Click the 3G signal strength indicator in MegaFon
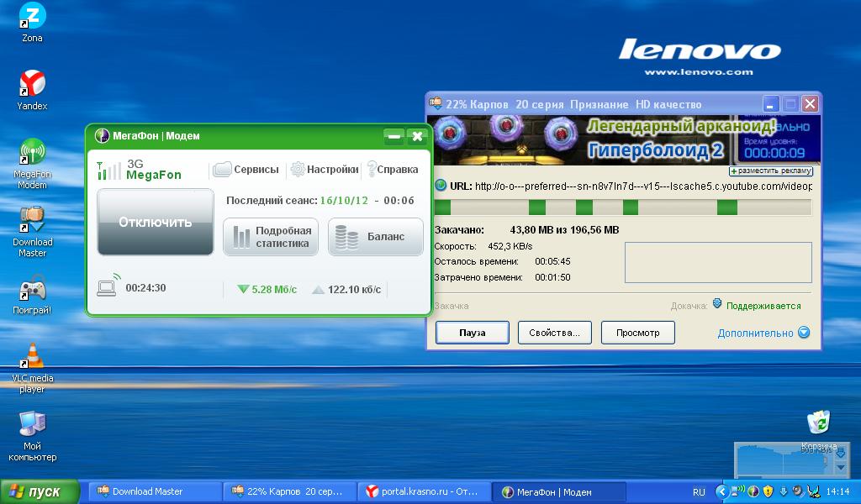861x504 pixels. coord(108,170)
